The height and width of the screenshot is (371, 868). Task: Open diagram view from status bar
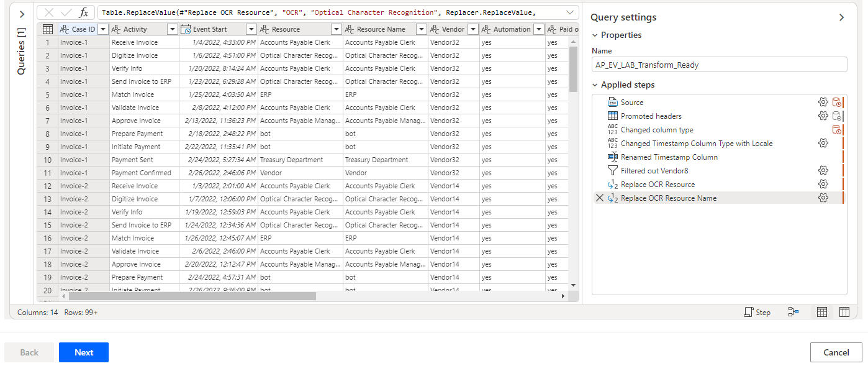point(793,313)
